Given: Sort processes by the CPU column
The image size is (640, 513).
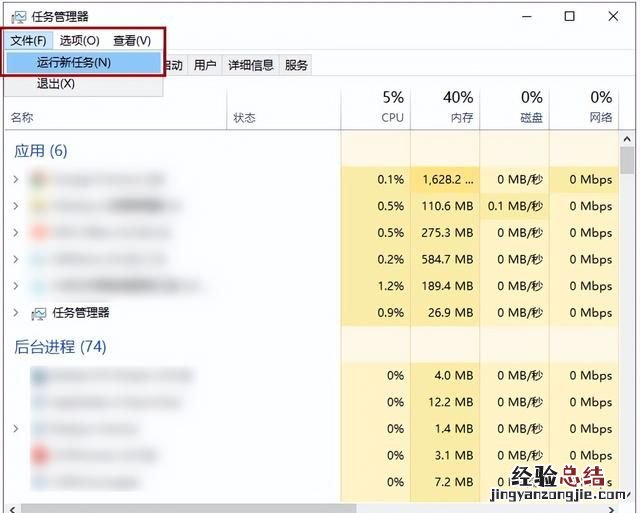Looking at the screenshot, I should (392, 107).
